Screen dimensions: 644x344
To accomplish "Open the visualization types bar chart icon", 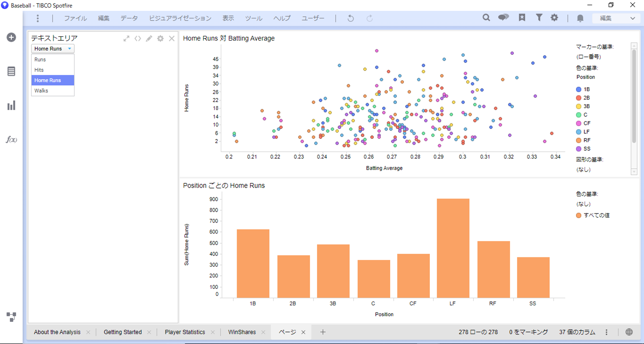I will point(11,106).
